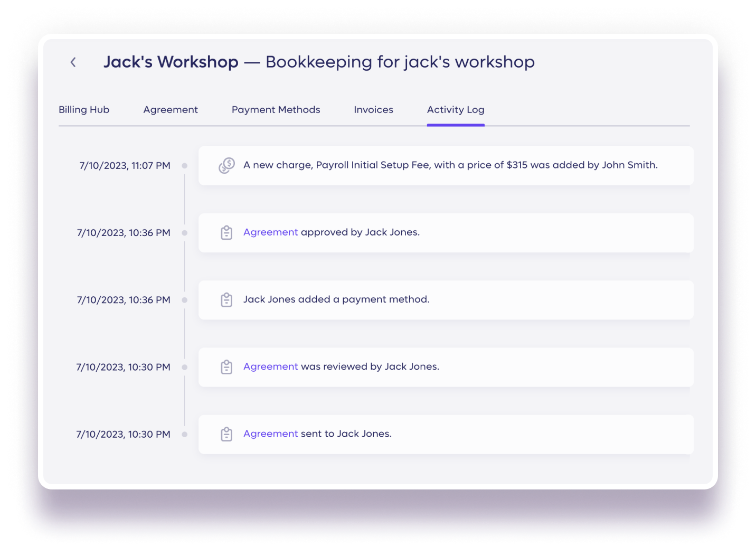Click the clipboard icon on Agreement approved entry
Viewport: 756px width, 546px height.
tap(226, 233)
